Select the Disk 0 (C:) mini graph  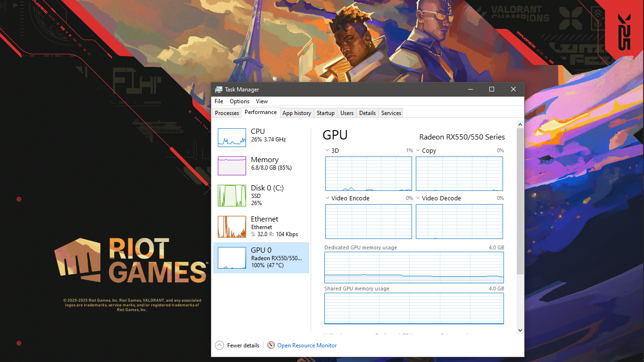[x=232, y=196]
